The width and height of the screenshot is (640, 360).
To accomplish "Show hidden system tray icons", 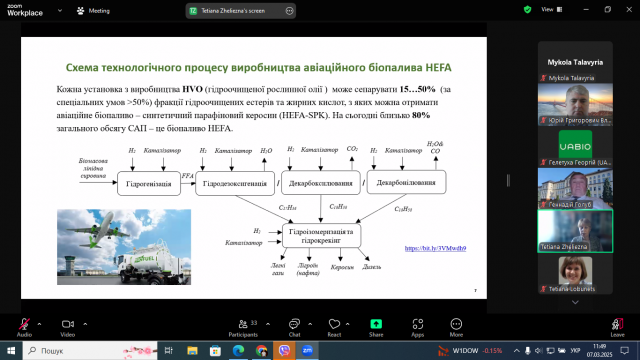I will (516, 351).
